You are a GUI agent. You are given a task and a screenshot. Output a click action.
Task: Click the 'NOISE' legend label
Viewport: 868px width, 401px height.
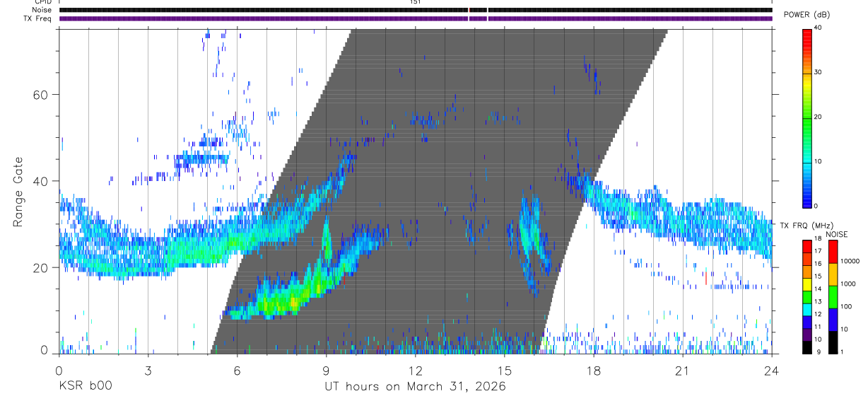click(x=837, y=234)
